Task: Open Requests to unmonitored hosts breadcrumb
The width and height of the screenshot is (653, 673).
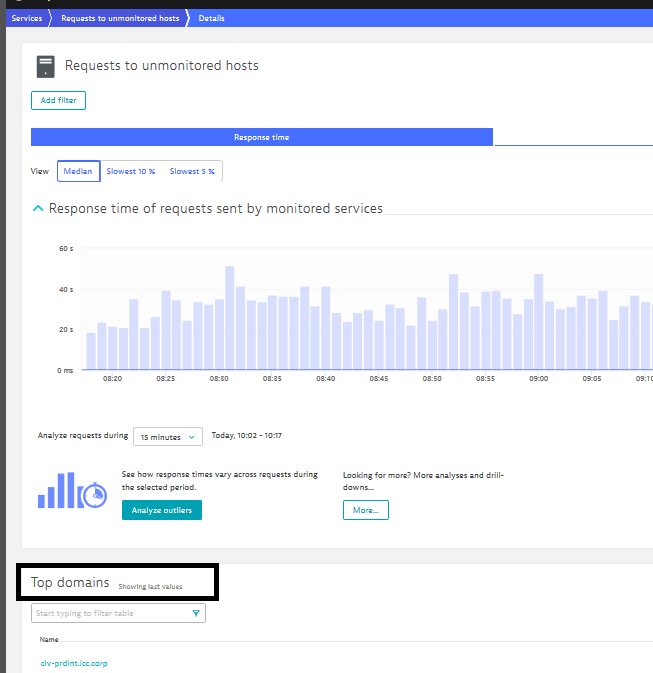Action: click(x=120, y=18)
